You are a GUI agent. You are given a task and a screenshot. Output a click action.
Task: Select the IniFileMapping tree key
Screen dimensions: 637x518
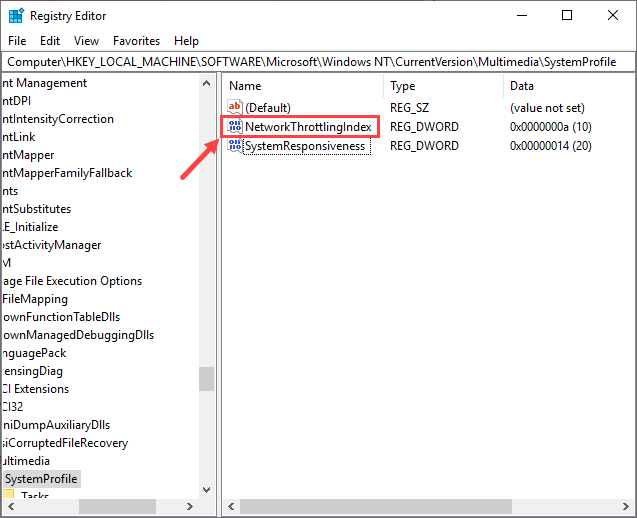point(35,299)
